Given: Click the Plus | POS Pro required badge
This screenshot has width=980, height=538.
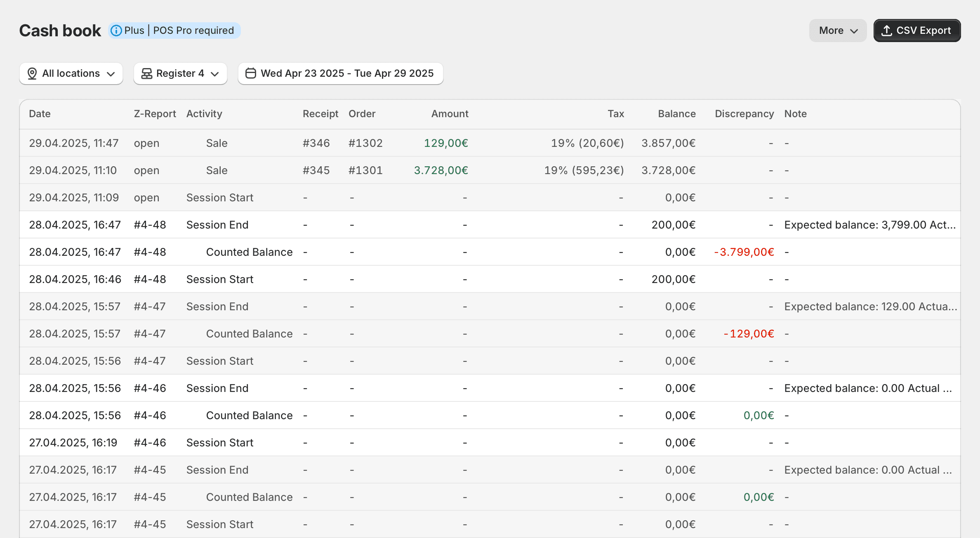Looking at the screenshot, I should [x=179, y=31].
